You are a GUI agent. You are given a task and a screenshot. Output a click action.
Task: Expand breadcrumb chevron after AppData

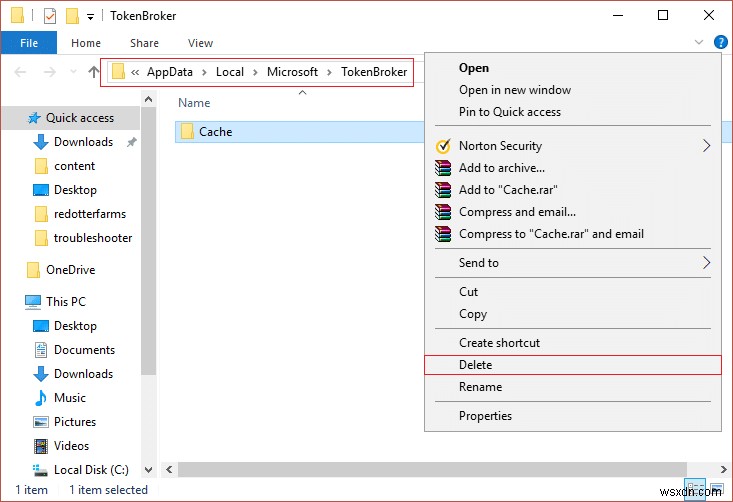(204, 72)
